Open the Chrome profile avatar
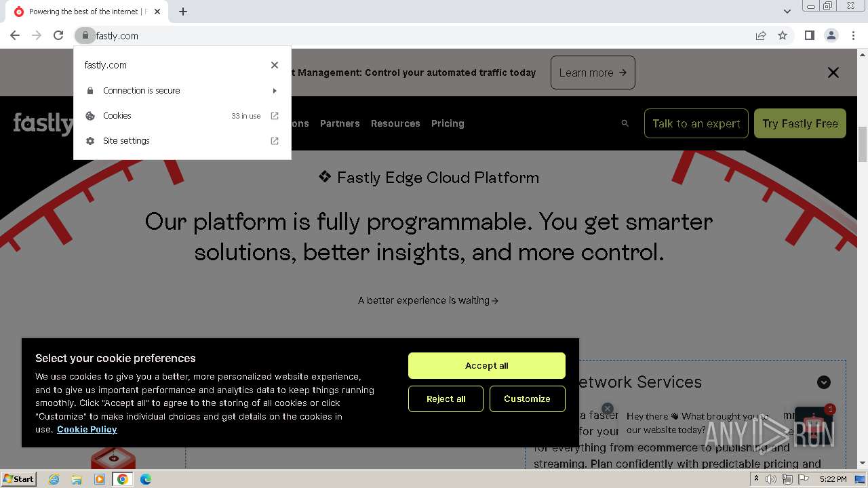The width and height of the screenshot is (868, 488). coord(831,35)
